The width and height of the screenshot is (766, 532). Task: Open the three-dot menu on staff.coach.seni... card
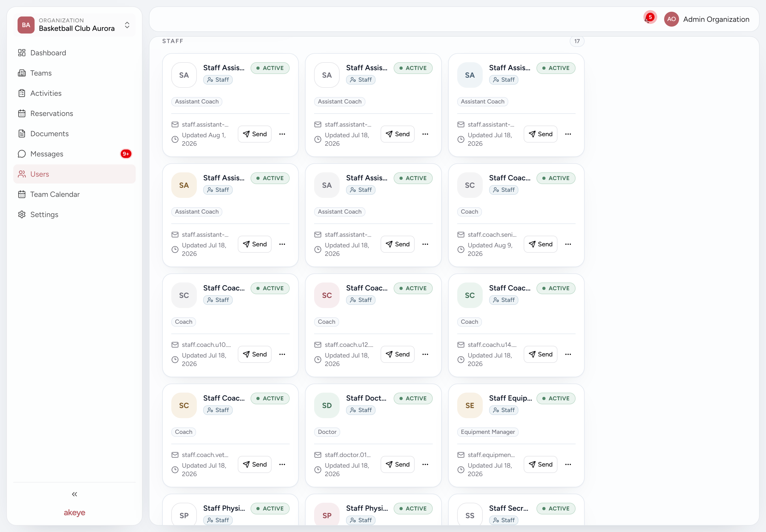(x=568, y=244)
